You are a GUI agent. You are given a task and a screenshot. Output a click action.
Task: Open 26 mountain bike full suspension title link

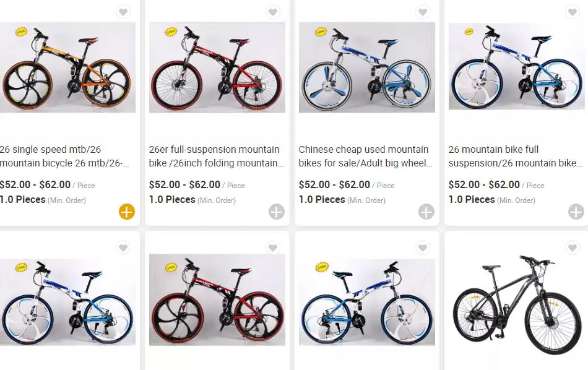coord(516,157)
